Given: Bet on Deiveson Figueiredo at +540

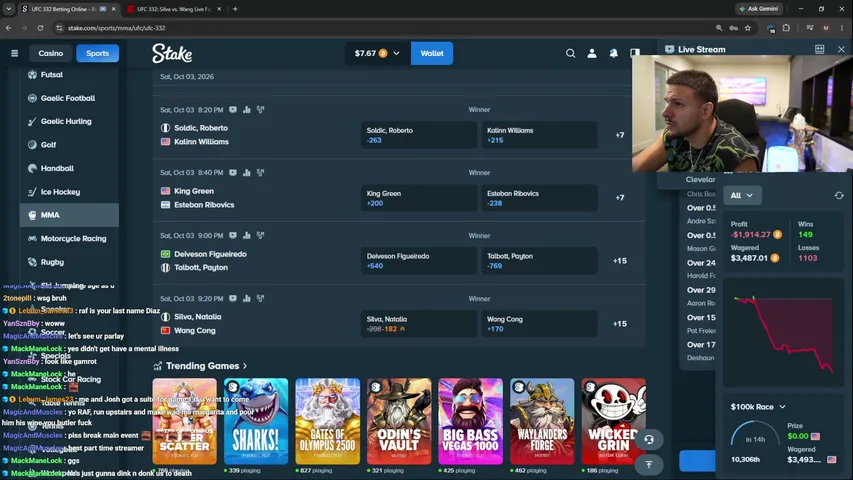Looking at the screenshot, I should (x=419, y=261).
